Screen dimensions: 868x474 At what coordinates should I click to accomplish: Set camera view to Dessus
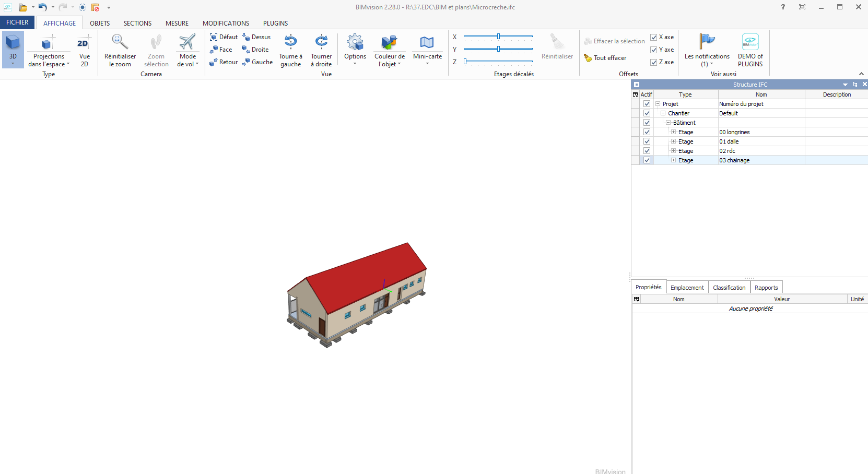pos(256,37)
